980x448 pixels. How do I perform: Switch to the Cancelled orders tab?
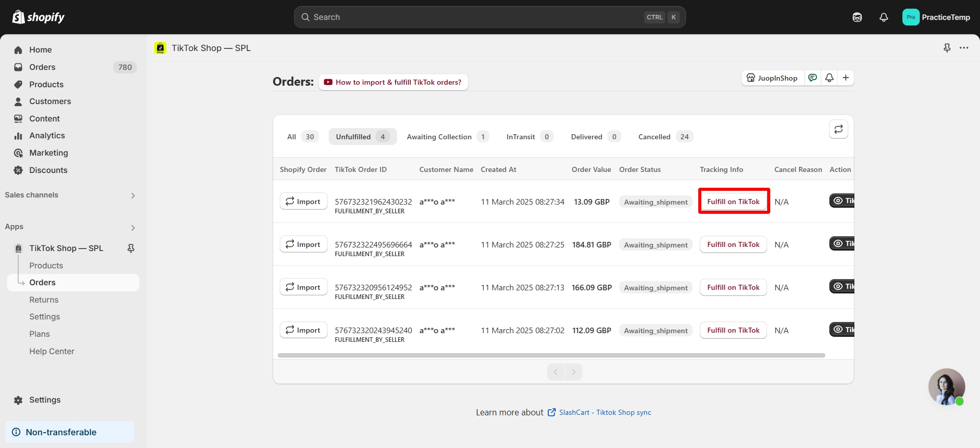click(x=665, y=137)
